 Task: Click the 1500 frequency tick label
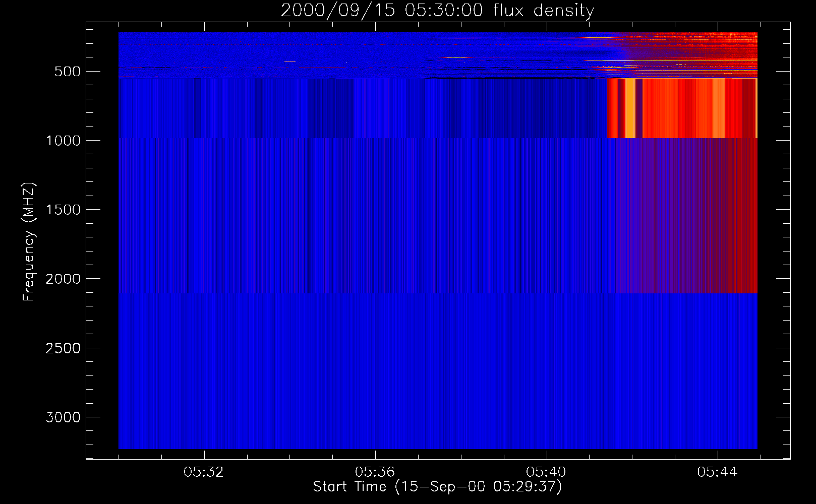click(x=63, y=210)
